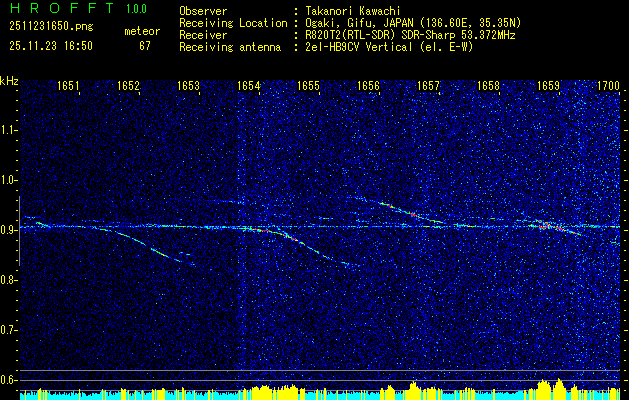Click the Receiving antenna label
Viewport: 629px width, 400px height.
(x=230, y=47)
